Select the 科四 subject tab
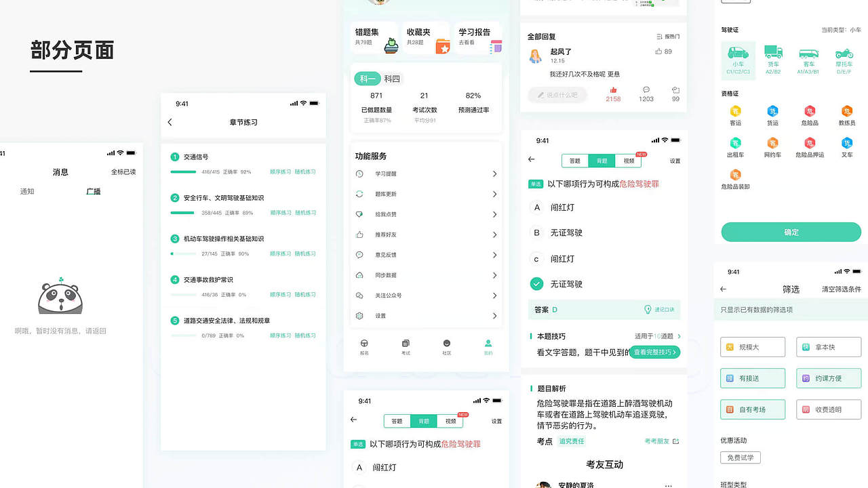Viewport: 868px width, 488px height. point(392,79)
